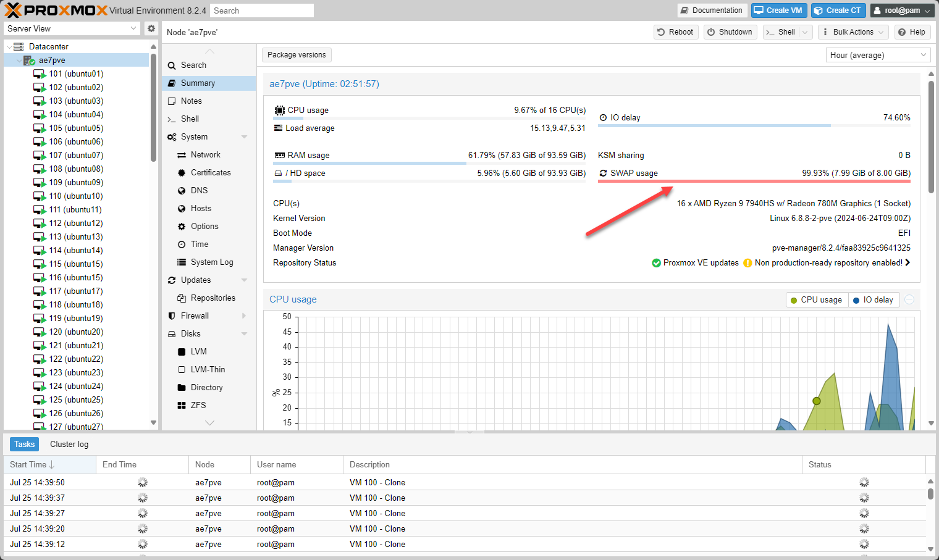
Task: Click the Package versions button
Action: pyautogui.click(x=297, y=55)
